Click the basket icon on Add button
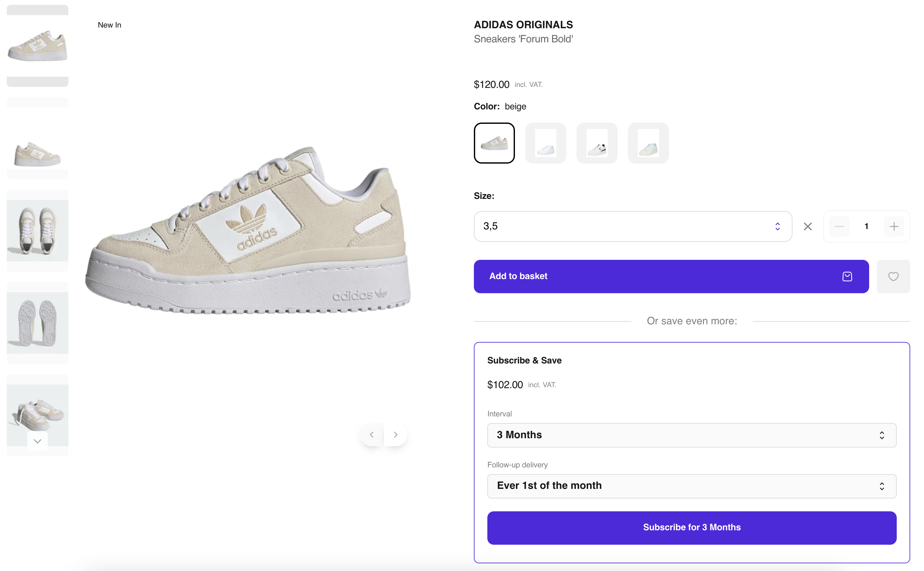Screen dimensions: 924x571 pyautogui.click(x=847, y=277)
